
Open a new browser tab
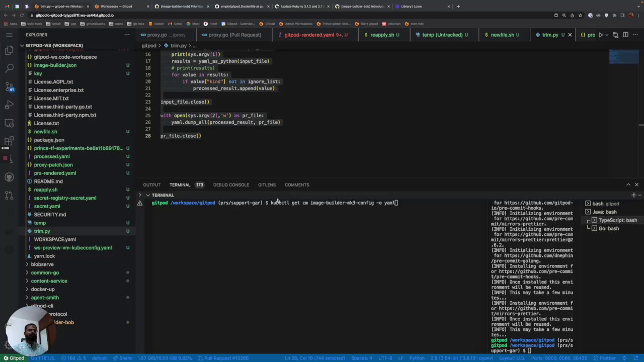coord(458,7)
